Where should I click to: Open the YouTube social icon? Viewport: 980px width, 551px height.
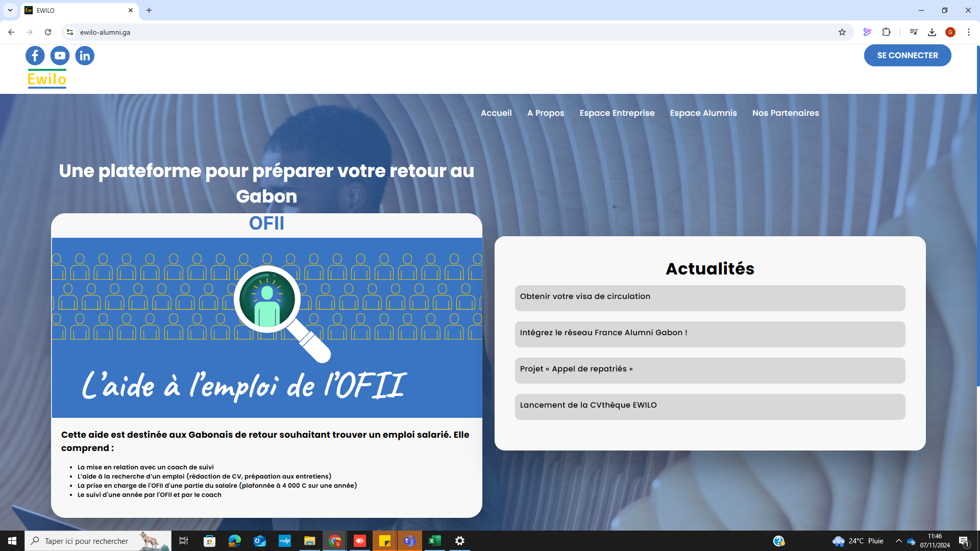pyautogui.click(x=60, y=56)
